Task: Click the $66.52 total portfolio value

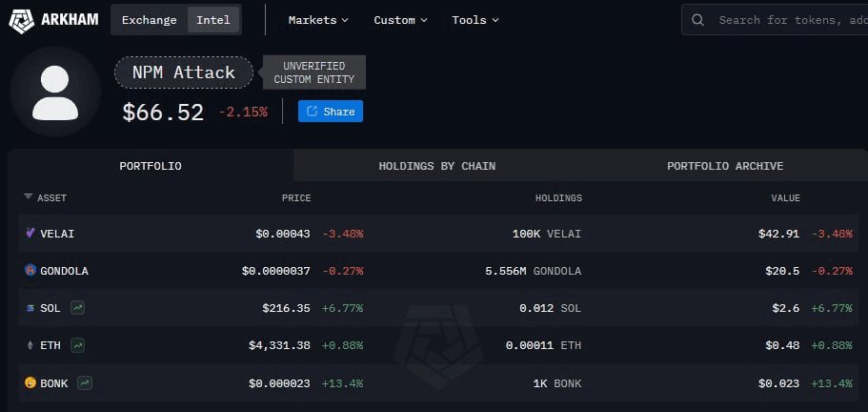Action: (x=163, y=112)
